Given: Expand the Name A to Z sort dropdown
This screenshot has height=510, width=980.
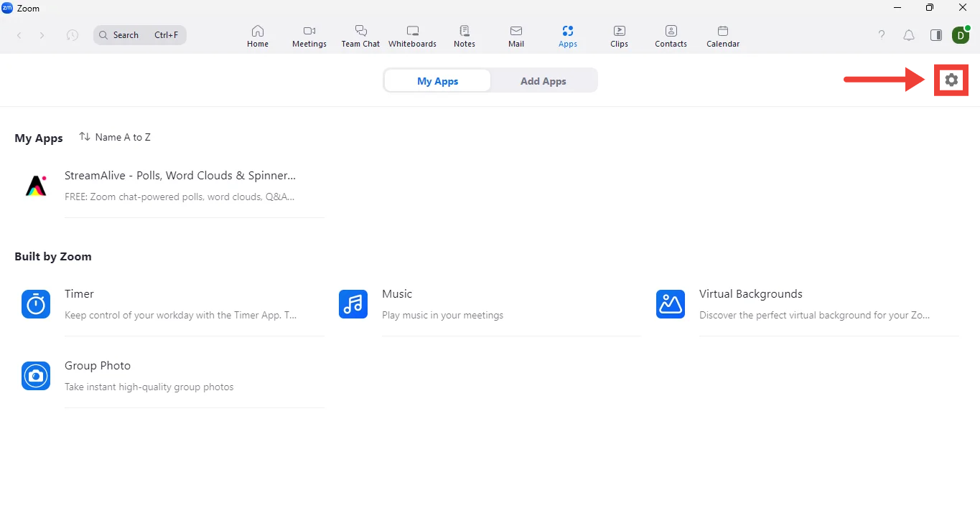Looking at the screenshot, I should [115, 137].
